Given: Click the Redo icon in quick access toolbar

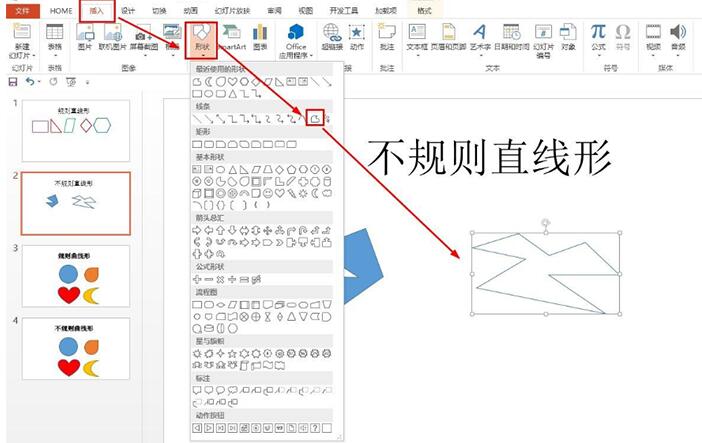Looking at the screenshot, I should click(53, 82).
